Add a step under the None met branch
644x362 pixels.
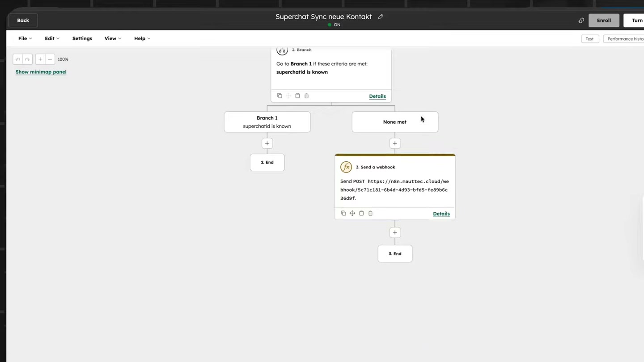point(394,143)
